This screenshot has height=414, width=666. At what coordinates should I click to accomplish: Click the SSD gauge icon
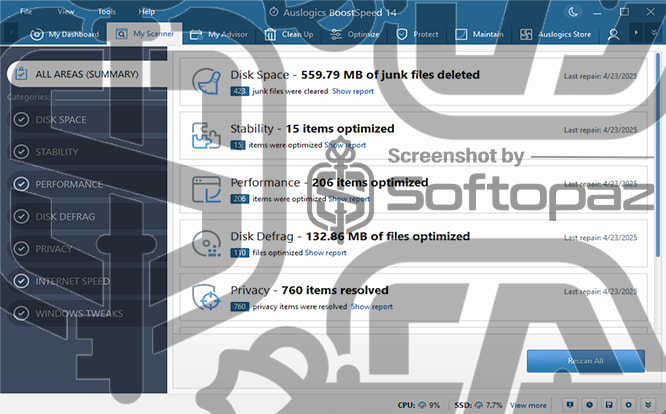point(479,405)
